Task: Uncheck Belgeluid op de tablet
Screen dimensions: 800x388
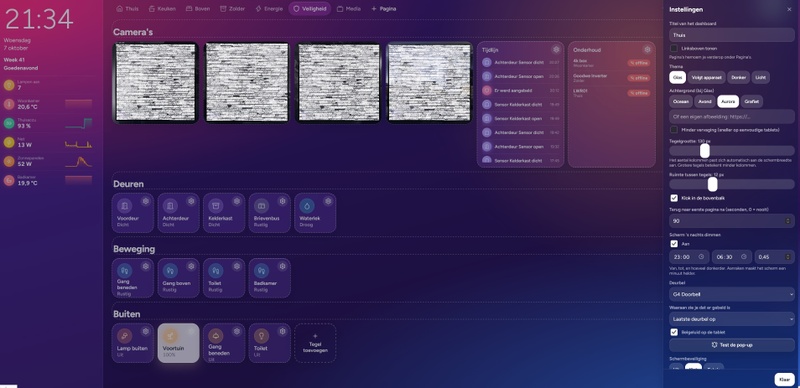Action: 674,332
